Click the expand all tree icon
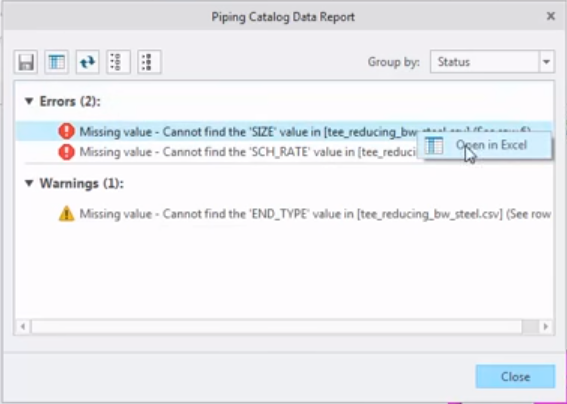 tap(119, 62)
